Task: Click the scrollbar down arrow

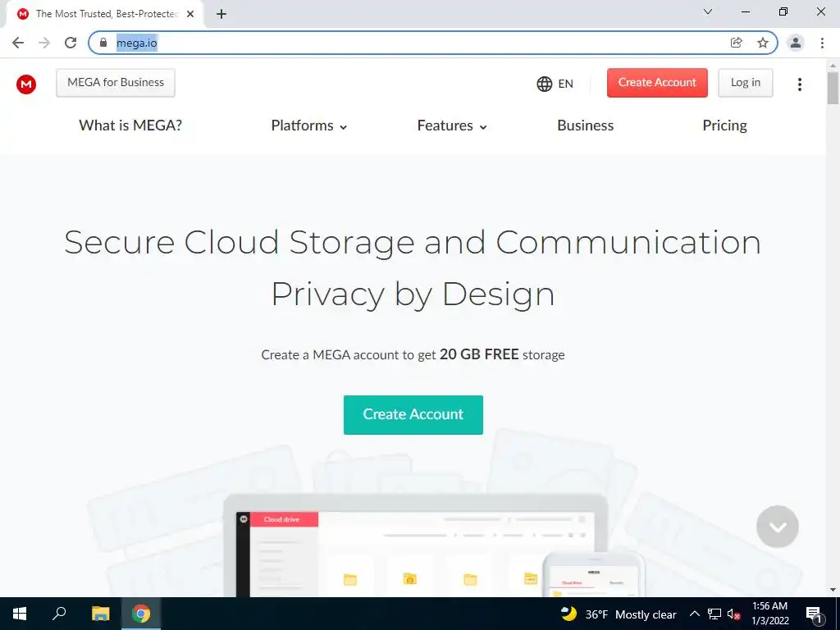Action: click(x=833, y=590)
